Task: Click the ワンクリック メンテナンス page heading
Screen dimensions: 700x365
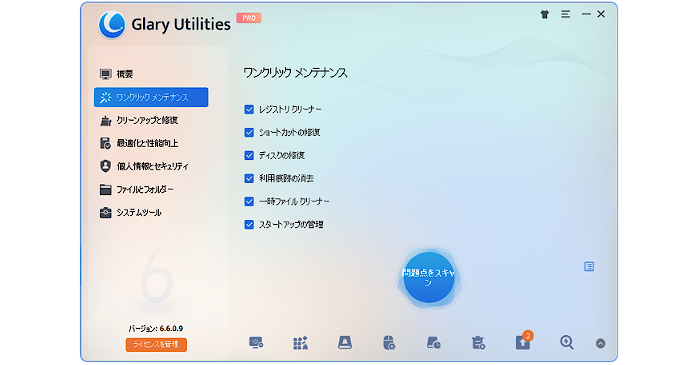Action: point(295,73)
